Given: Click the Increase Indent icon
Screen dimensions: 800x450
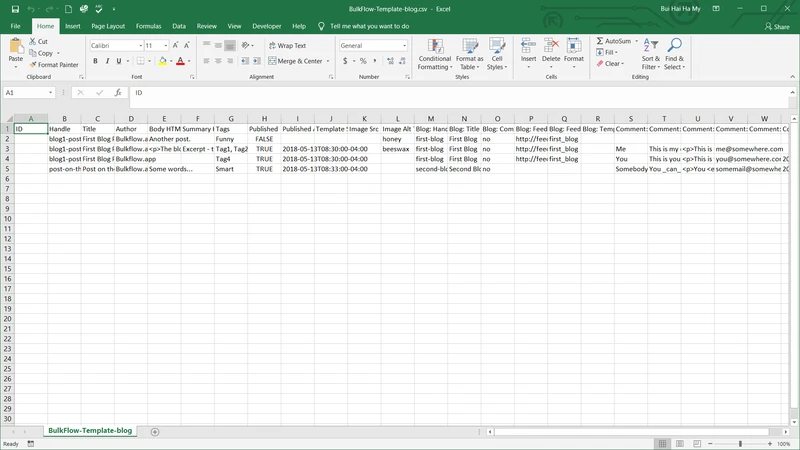Looking at the screenshot, I should [x=257, y=61].
